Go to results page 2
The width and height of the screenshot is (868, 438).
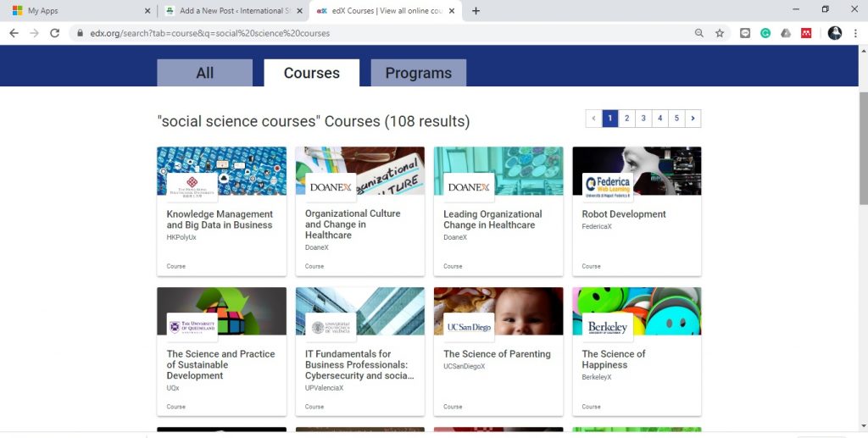point(626,119)
